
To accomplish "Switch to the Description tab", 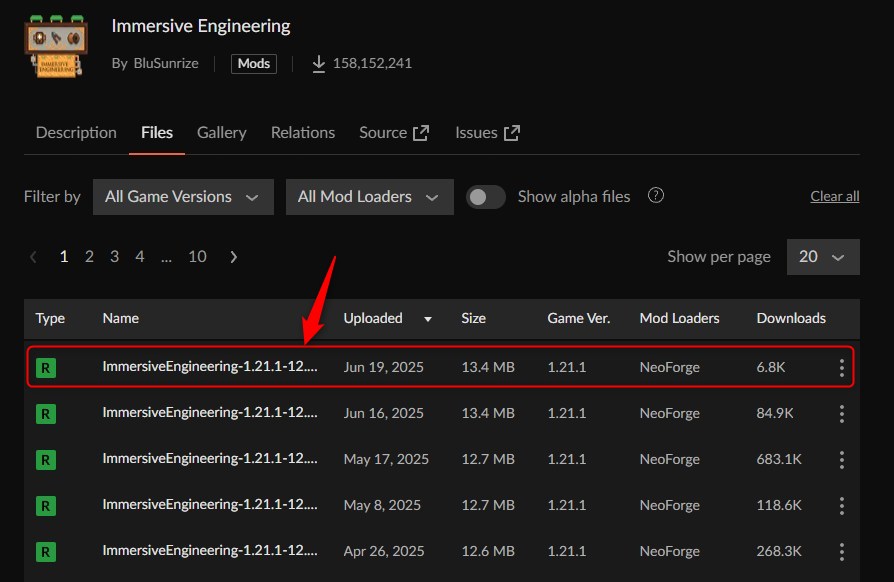I will pos(76,133).
